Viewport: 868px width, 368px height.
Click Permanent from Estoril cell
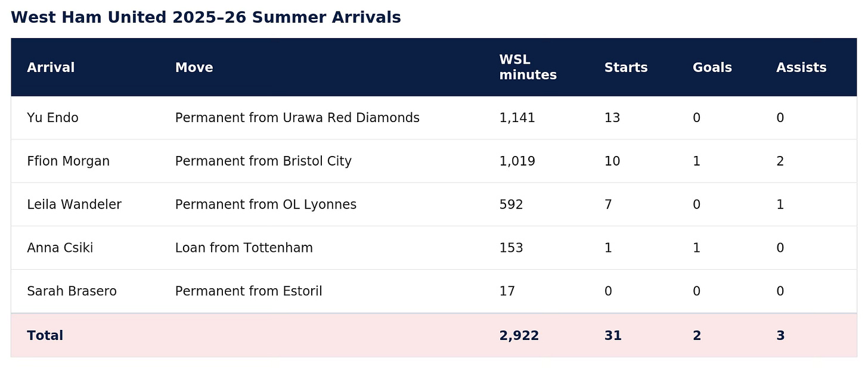(x=249, y=291)
